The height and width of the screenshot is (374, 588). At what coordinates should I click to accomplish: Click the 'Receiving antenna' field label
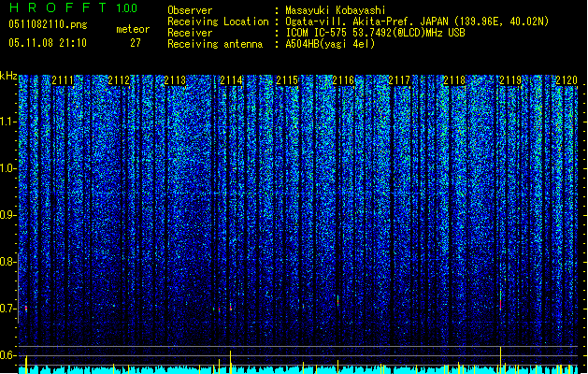[x=215, y=44]
